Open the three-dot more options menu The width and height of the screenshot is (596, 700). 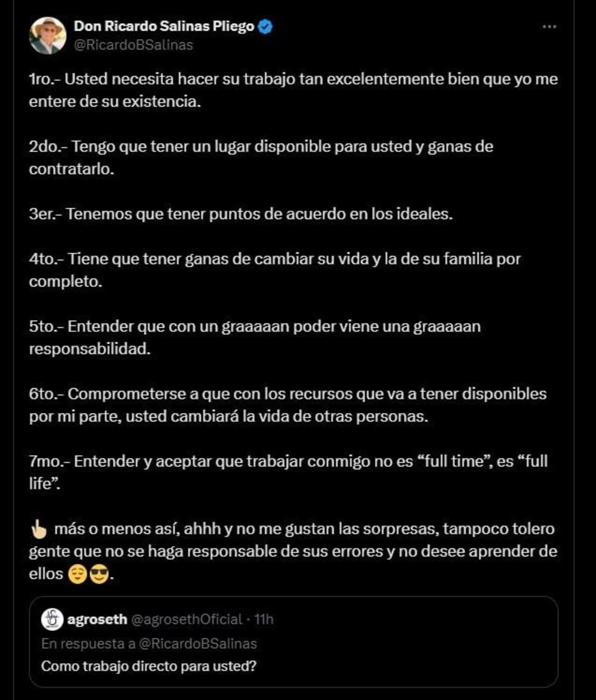point(549,27)
